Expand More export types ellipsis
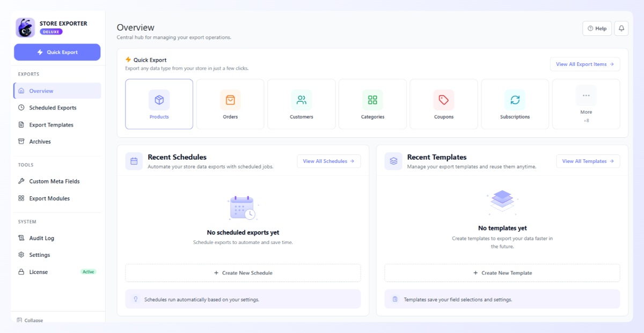This screenshot has width=644, height=333. point(586,95)
